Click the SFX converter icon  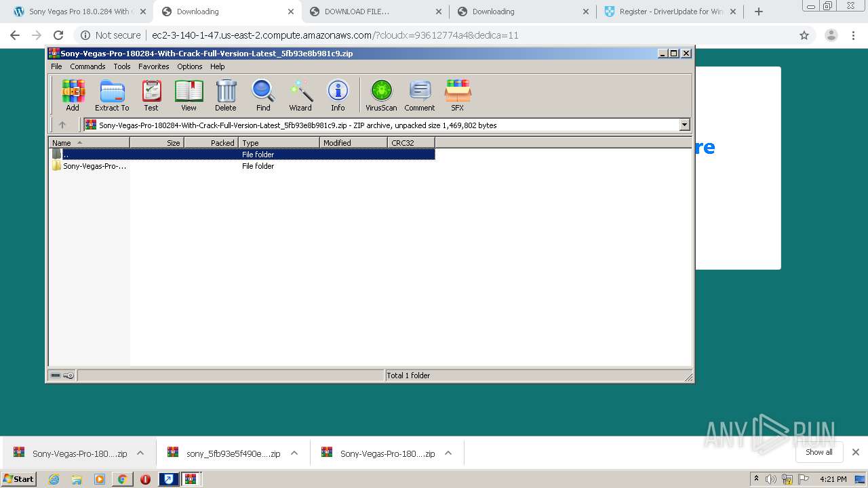click(458, 95)
